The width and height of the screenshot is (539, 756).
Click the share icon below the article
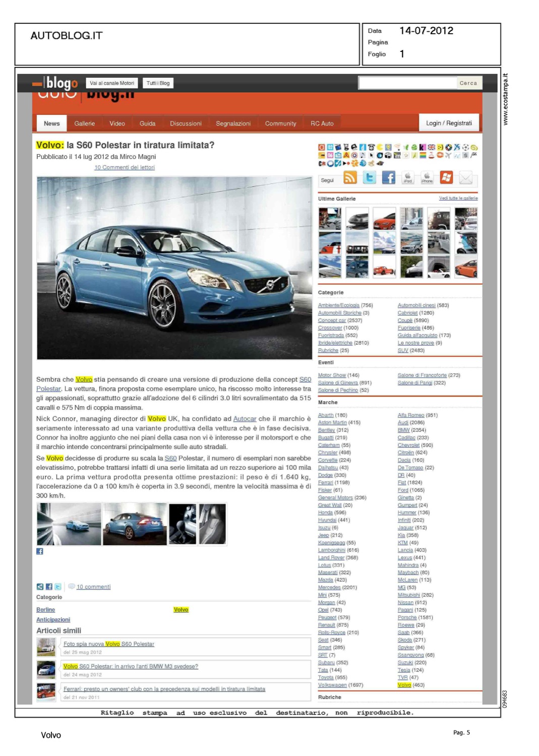coord(40,587)
